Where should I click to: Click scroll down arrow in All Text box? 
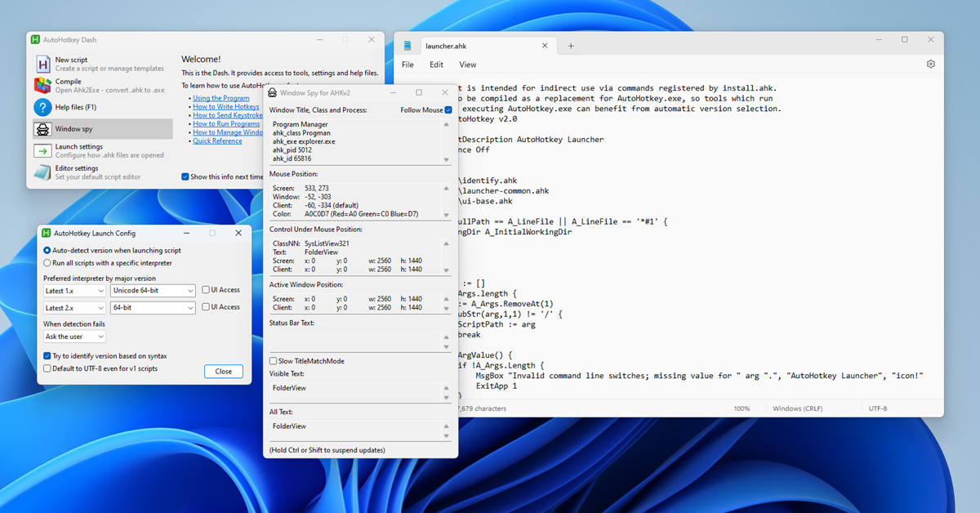[447, 436]
